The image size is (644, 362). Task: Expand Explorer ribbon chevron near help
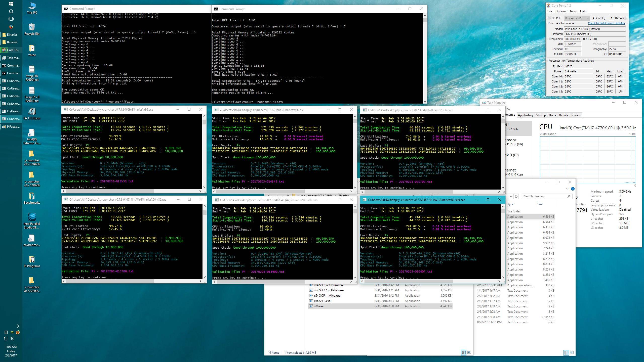coord(567,189)
